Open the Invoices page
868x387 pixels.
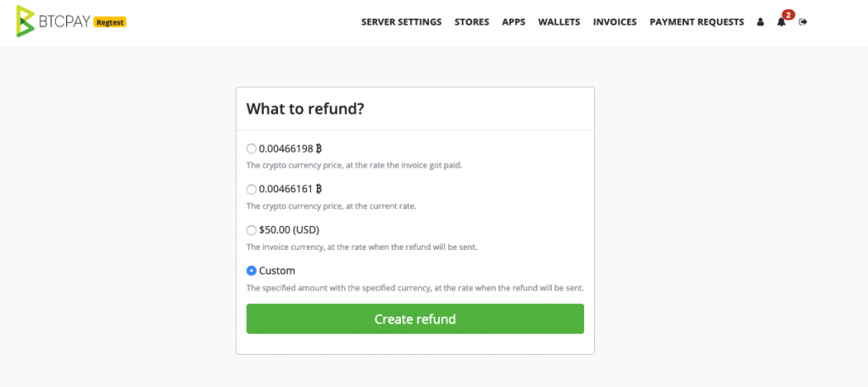coord(615,22)
